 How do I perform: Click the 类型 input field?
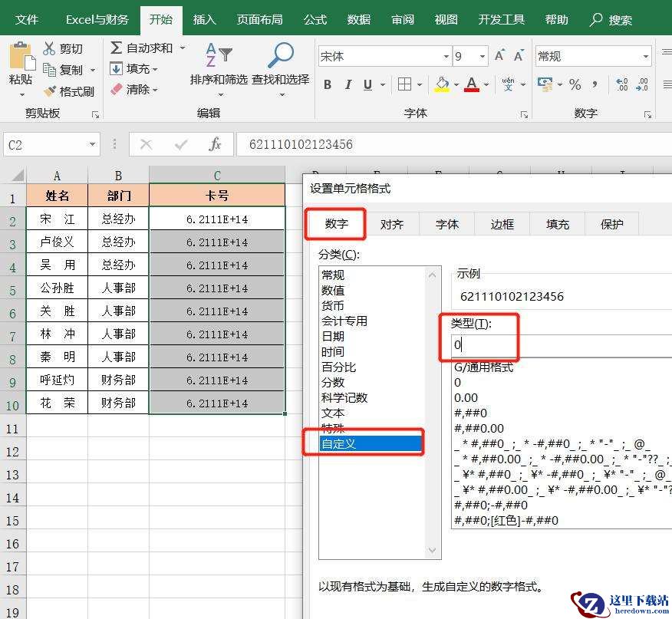tap(562, 344)
